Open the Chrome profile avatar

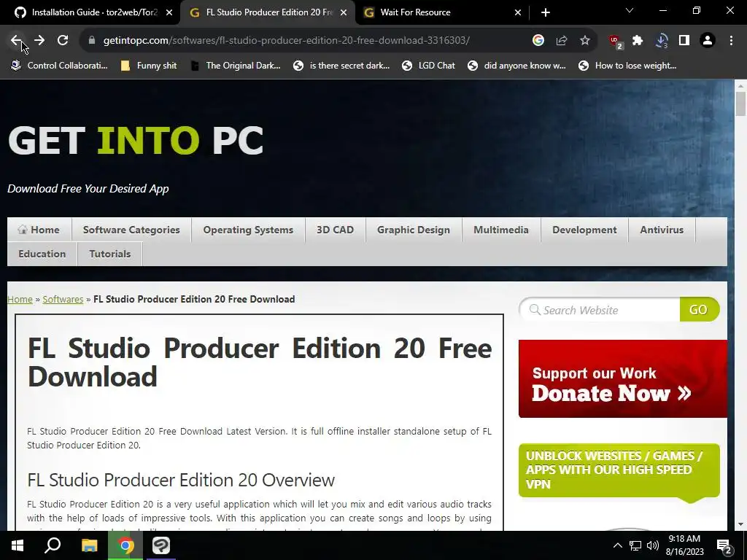tap(708, 41)
